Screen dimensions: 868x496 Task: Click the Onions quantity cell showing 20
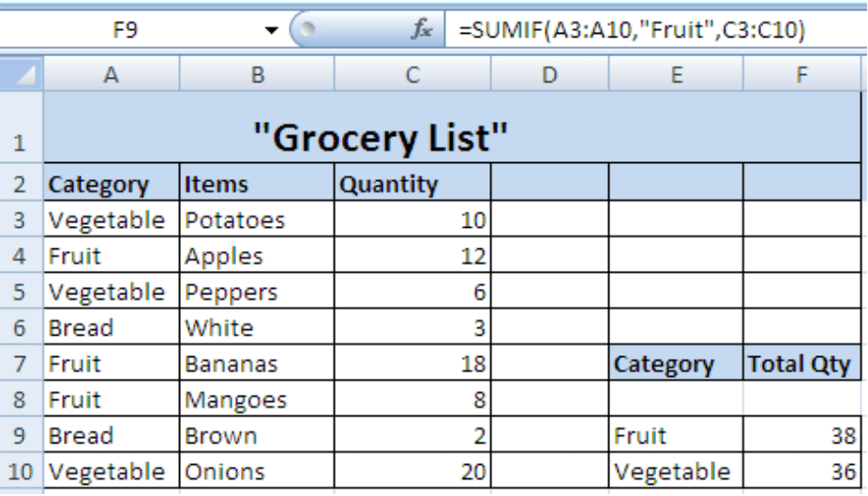[412, 472]
